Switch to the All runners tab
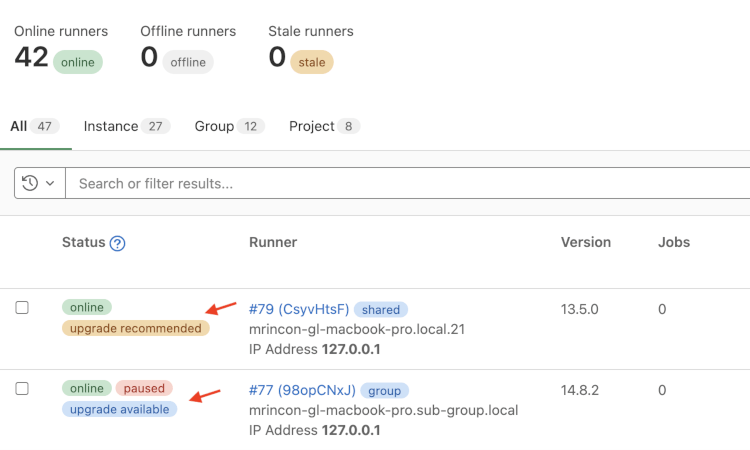Viewport: 750px width, 450px height. (34, 126)
